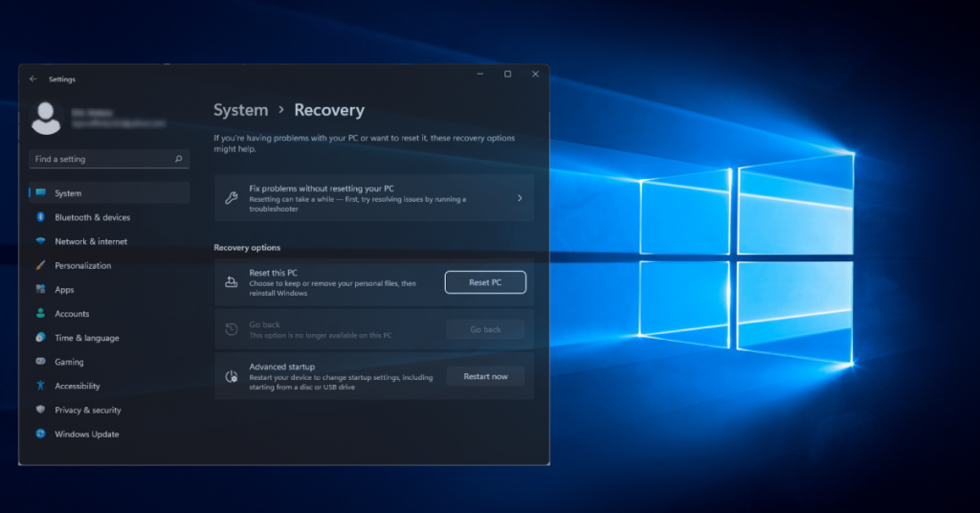Click System in the breadcrumb
The width and height of the screenshot is (980, 513).
pos(240,110)
